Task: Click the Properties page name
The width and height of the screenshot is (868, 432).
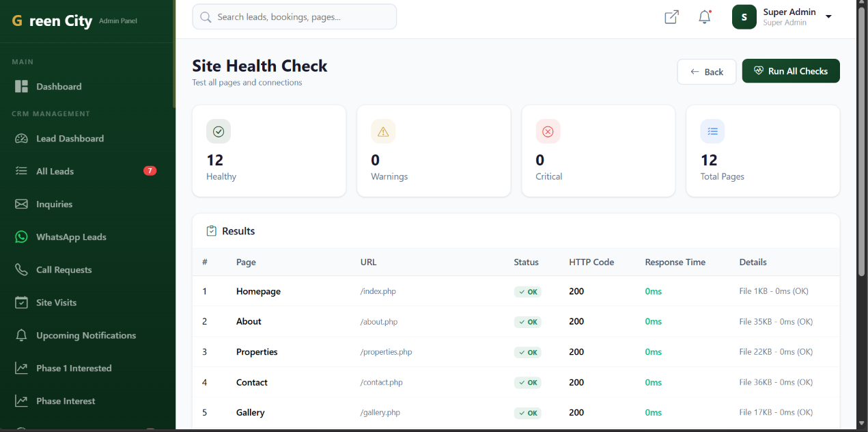Action: [257, 352]
